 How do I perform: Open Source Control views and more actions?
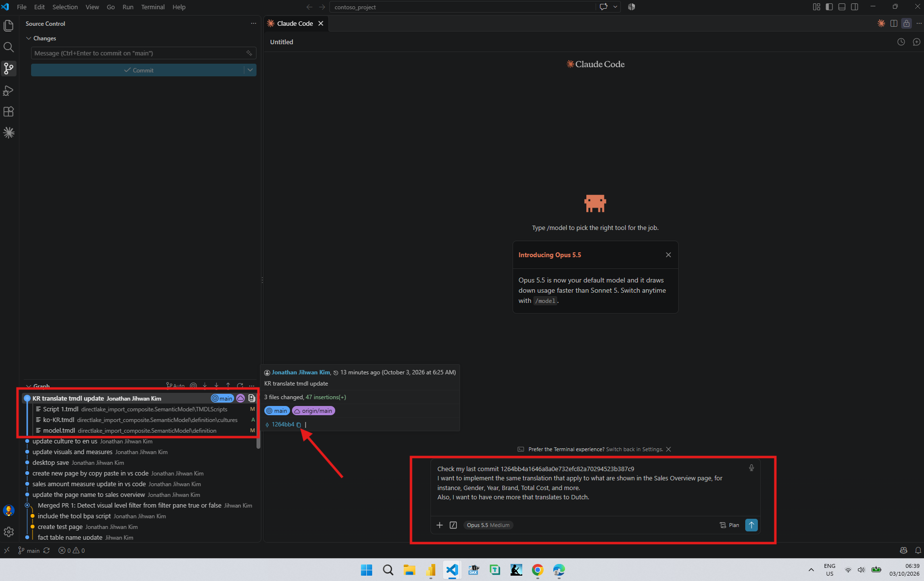coord(253,23)
